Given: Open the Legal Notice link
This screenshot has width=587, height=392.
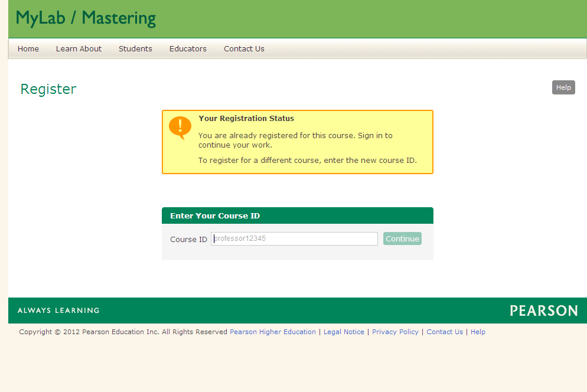Looking at the screenshot, I should coord(344,332).
